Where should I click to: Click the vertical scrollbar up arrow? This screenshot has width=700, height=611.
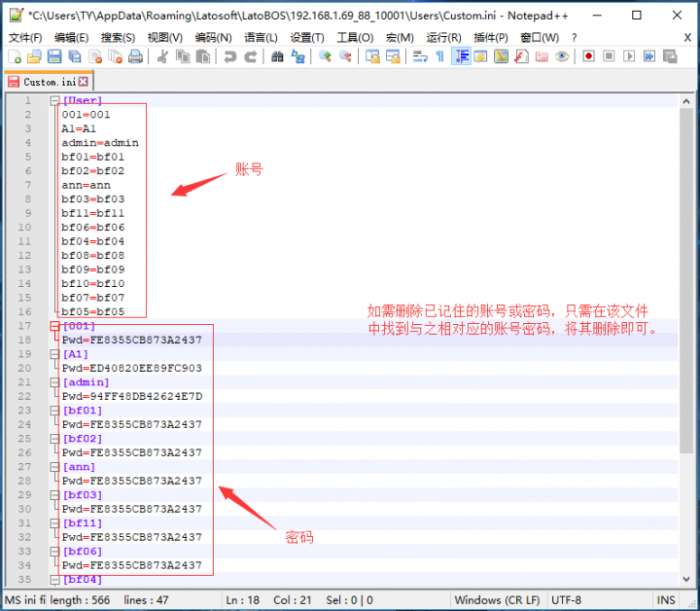pyautogui.click(x=686, y=102)
